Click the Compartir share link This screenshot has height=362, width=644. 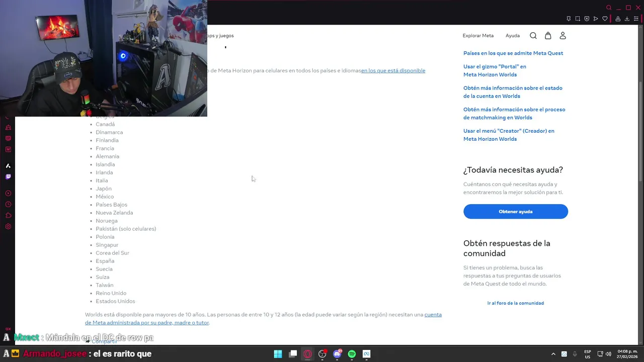tap(101, 341)
